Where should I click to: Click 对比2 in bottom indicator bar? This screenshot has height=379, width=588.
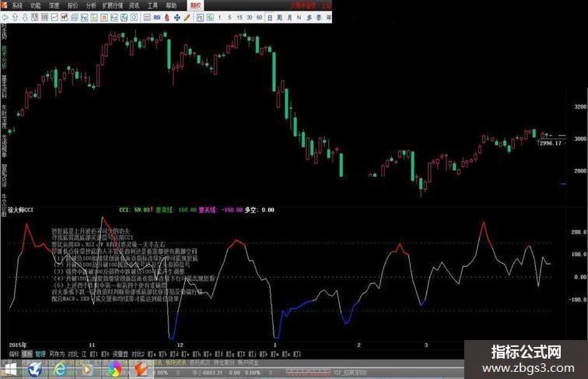(x=138, y=354)
